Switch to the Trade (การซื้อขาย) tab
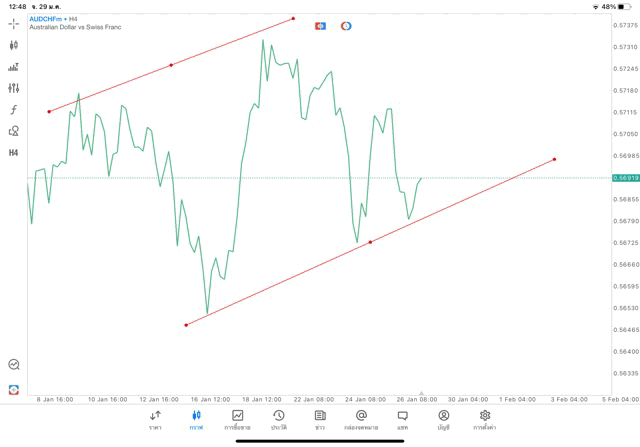640x447 pixels. 237,420
